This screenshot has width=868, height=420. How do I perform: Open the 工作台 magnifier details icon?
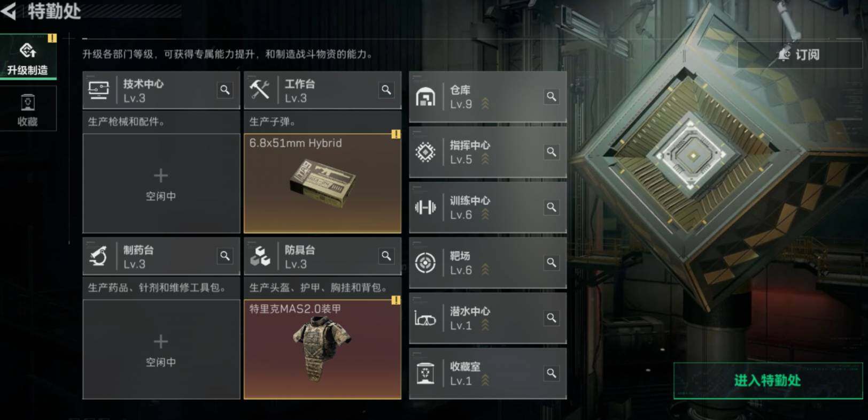point(386,90)
